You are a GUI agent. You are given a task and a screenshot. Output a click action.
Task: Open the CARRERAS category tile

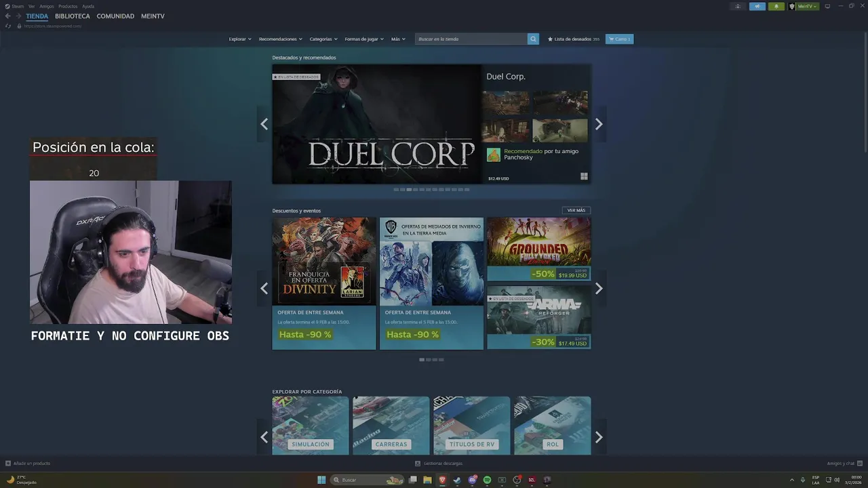coord(391,426)
